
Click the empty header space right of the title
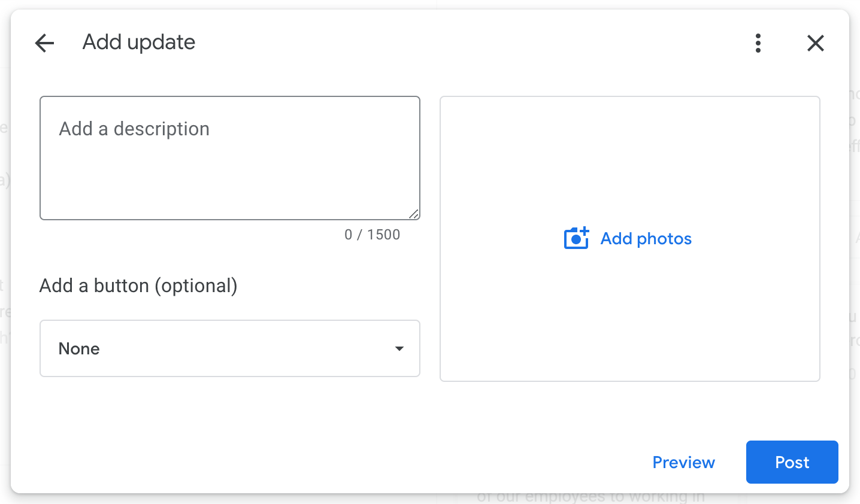tap(467, 43)
